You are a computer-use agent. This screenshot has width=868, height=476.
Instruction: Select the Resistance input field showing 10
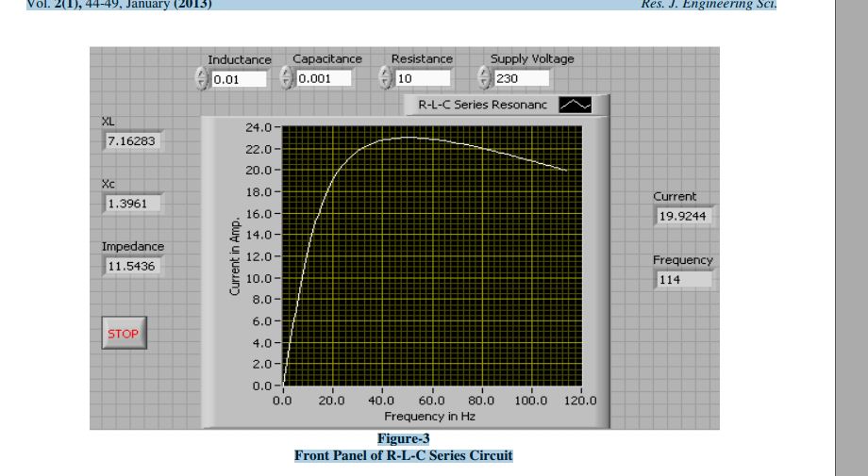pos(423,78)
